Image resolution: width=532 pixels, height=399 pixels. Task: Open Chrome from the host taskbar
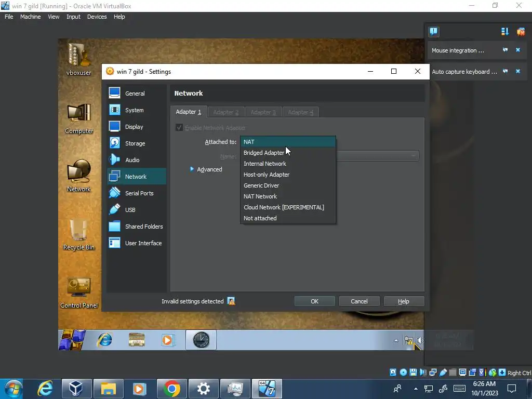click(171, 389)
